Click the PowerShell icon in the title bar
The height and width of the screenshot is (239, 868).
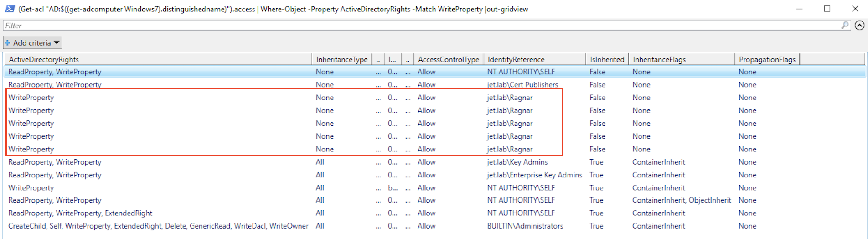pyautogui.click(x=10, y=9)
